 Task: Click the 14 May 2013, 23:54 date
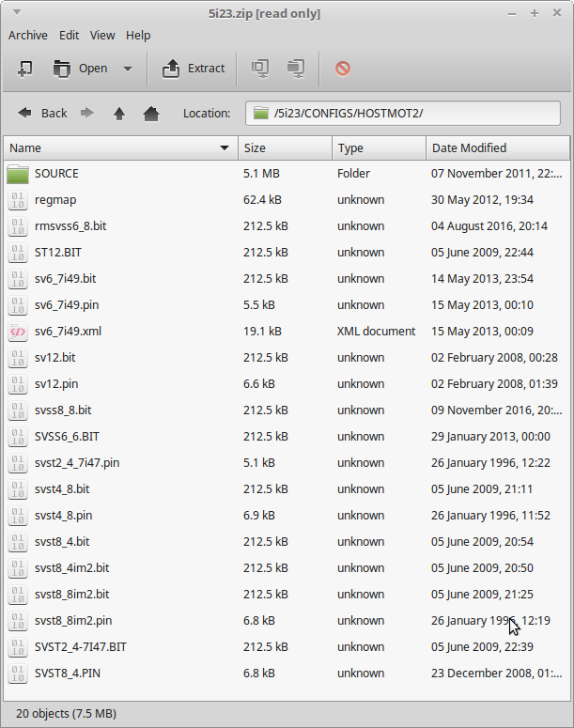pos(482,279)
